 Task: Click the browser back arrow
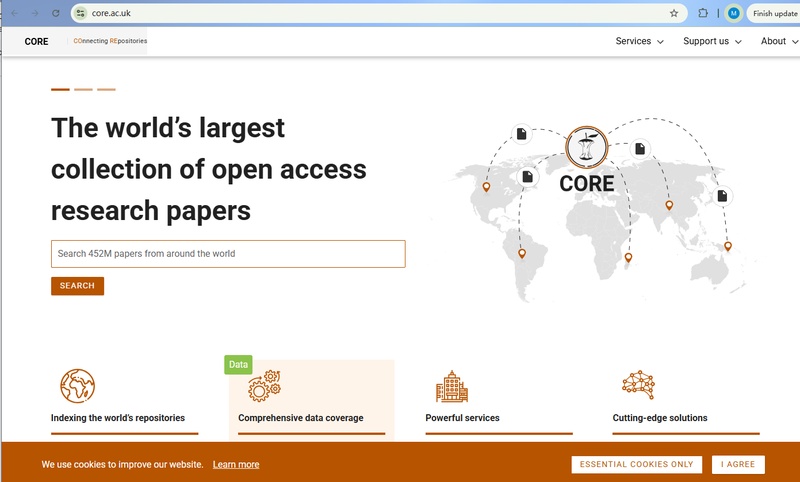[14, 13]
